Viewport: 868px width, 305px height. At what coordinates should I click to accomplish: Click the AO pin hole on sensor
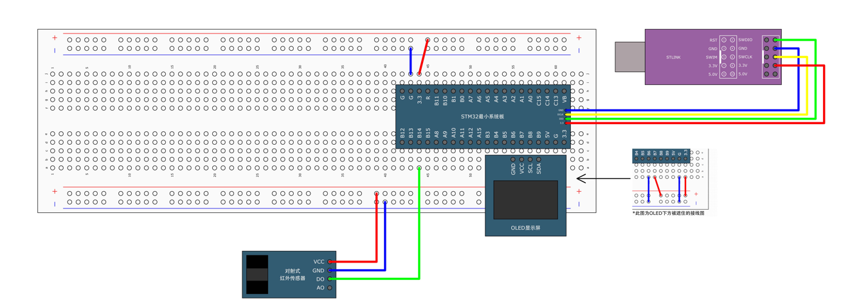[330, 288]
